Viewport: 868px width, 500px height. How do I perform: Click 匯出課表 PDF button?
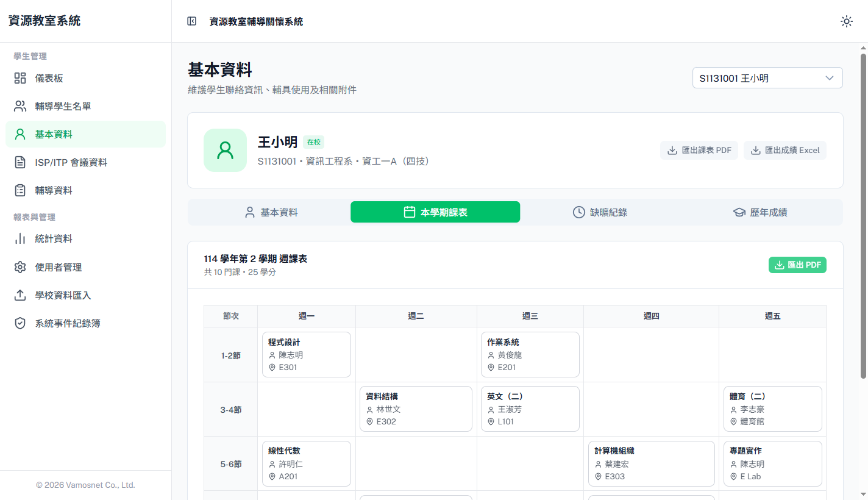tap(699, 150)
